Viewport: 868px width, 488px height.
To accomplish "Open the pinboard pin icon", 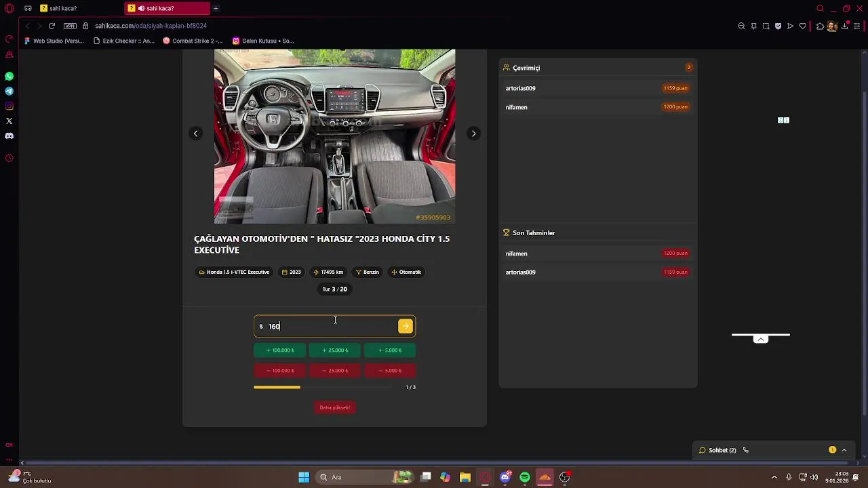I will pos(753,26).
